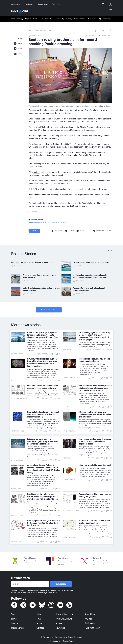
Task: Open Unread news
Action: 43,4
